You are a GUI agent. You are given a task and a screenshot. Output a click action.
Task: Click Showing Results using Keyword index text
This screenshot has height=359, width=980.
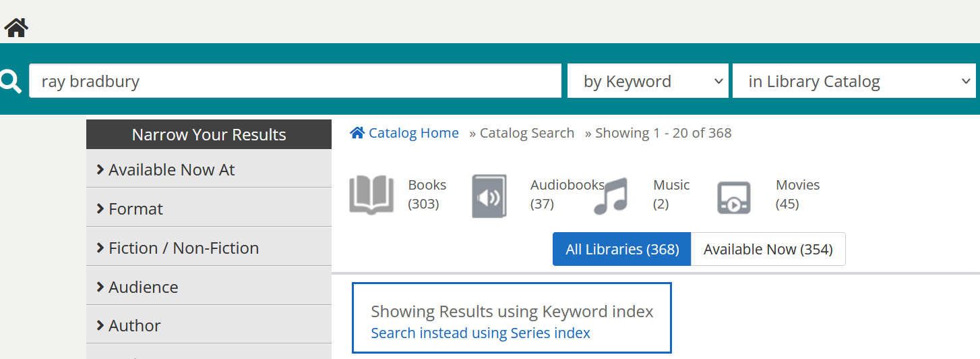pos(512,311)
